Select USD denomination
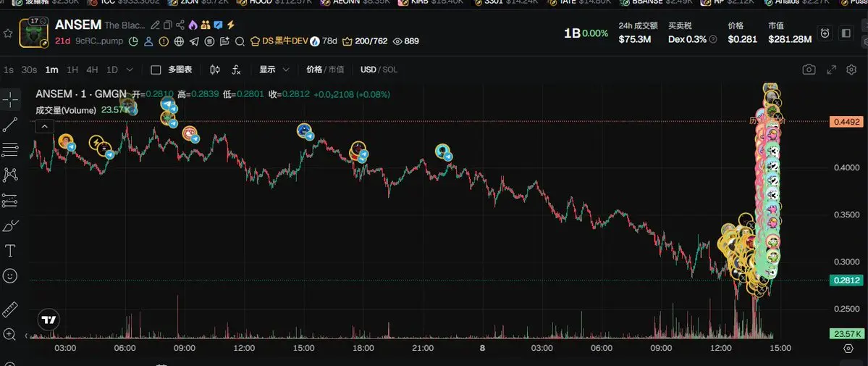 368,70
